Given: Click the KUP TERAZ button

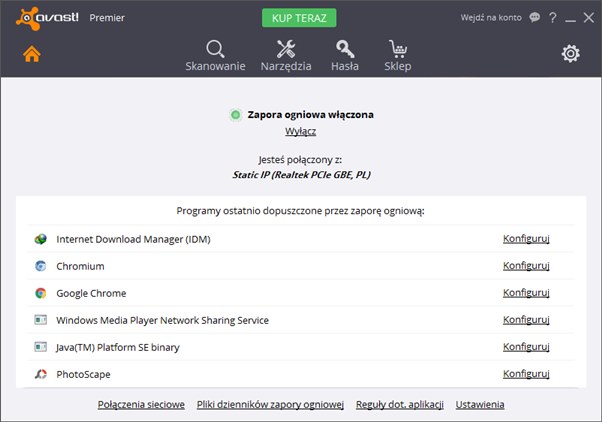Looking at the screenshot, I should (x=299, y=18).
